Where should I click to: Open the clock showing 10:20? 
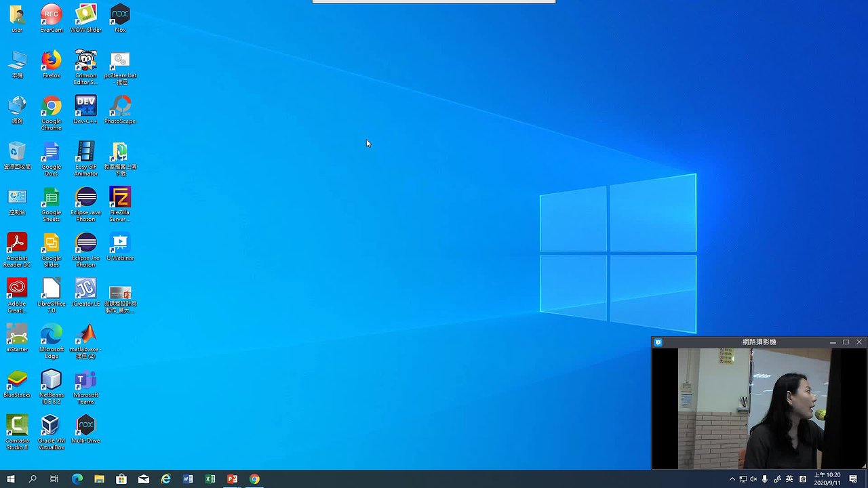pyautogui.click(x=827, y=479)
